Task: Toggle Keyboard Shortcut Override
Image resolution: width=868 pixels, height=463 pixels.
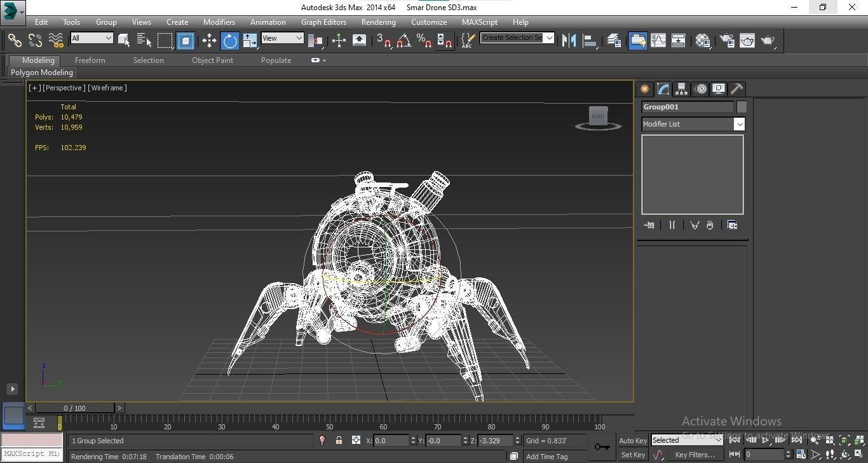Action: (359, 41)
